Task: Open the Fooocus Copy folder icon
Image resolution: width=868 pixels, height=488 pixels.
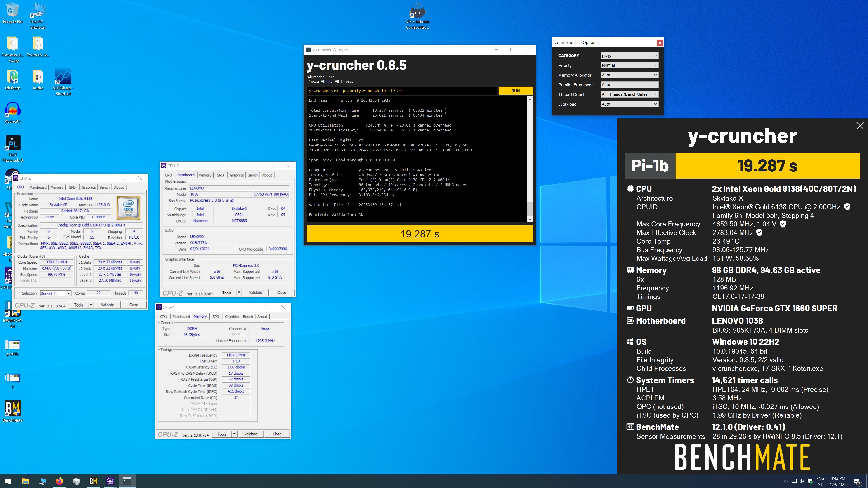Action: point(12,49)
